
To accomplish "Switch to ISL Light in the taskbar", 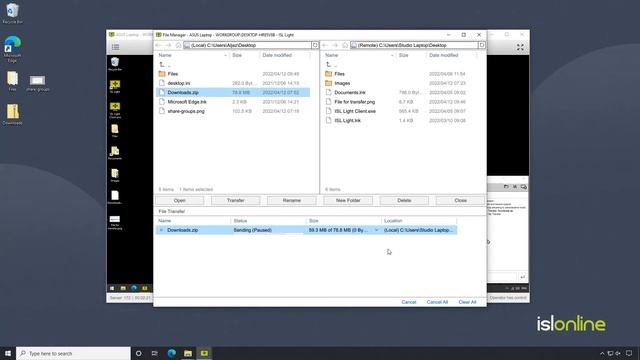I will (x=204, y=353).
